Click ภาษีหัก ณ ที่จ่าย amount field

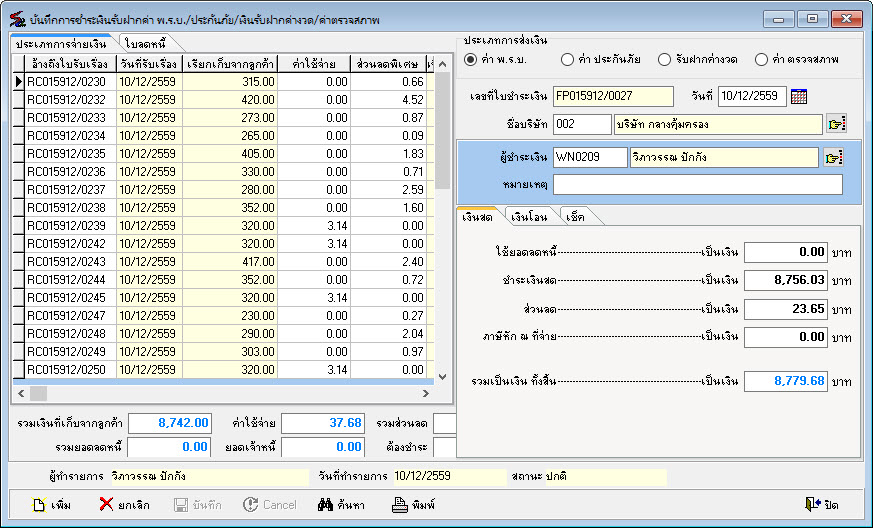coord(786,337)
